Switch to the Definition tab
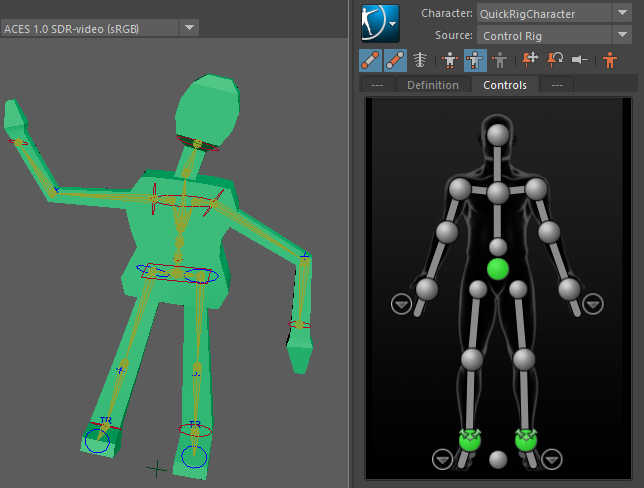 pos(432,85)
